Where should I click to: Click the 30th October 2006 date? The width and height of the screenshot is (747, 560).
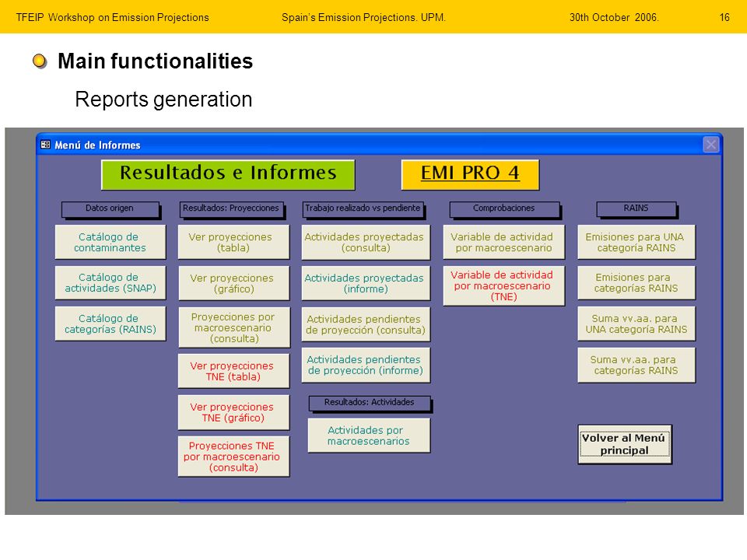click(x=614, y=18)
